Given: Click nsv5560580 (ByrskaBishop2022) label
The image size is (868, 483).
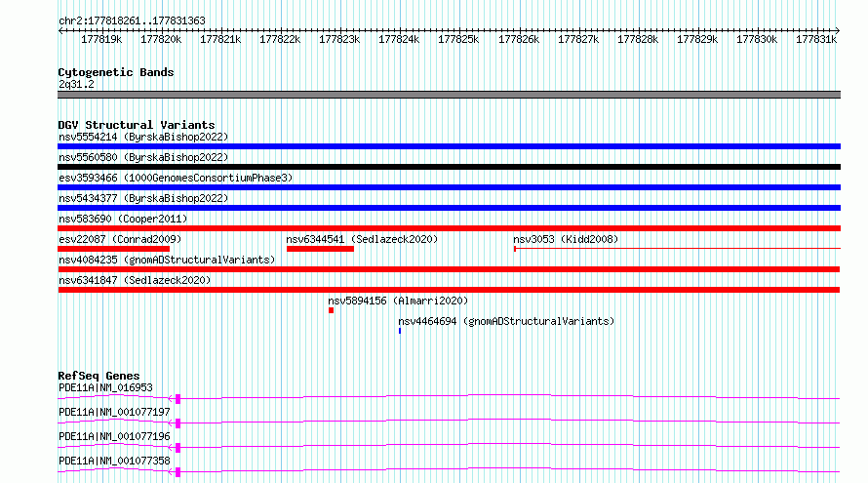Looking at the screenshot, I should pyautogui.click(x=143, y=157).
